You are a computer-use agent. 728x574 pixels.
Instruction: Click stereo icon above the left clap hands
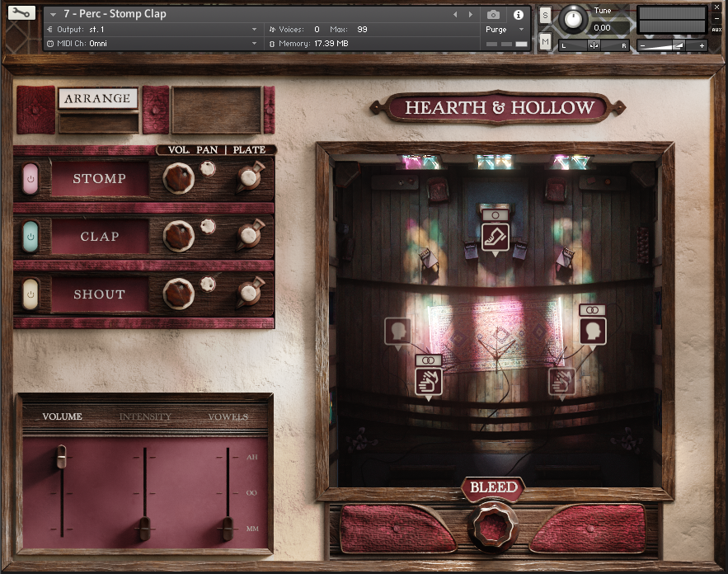[x=428, y=360]
